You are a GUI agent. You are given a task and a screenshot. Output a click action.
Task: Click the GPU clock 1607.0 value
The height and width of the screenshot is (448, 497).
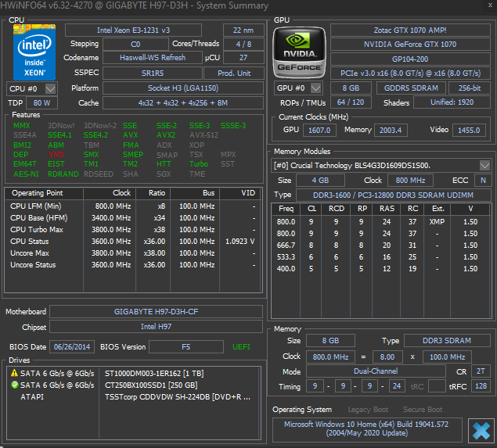tap(319, 130)
